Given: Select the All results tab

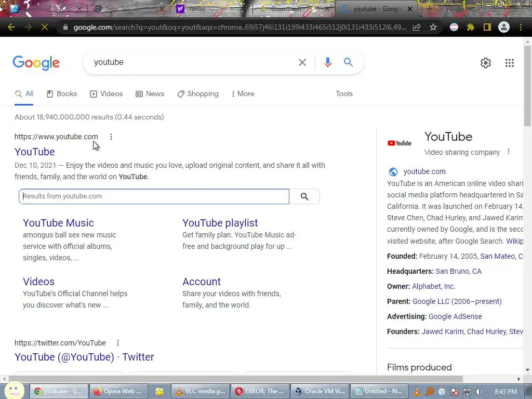Looking at the screenshot, I should click(x=24, y=94).
